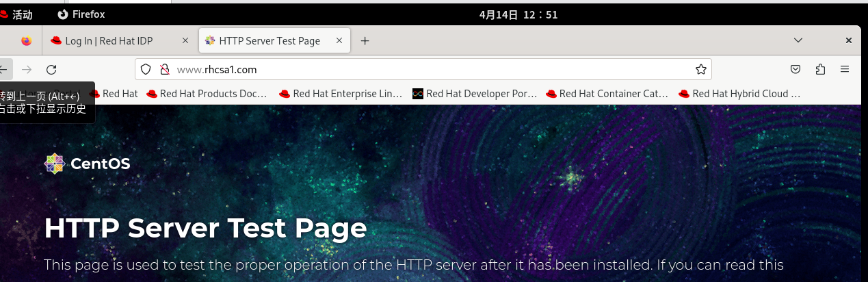
Task: Reload the current page
Action: (51, 69)
